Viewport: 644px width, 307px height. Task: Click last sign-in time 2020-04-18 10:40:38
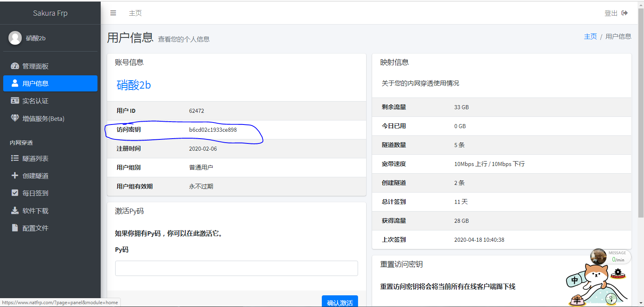pos(479,240)
